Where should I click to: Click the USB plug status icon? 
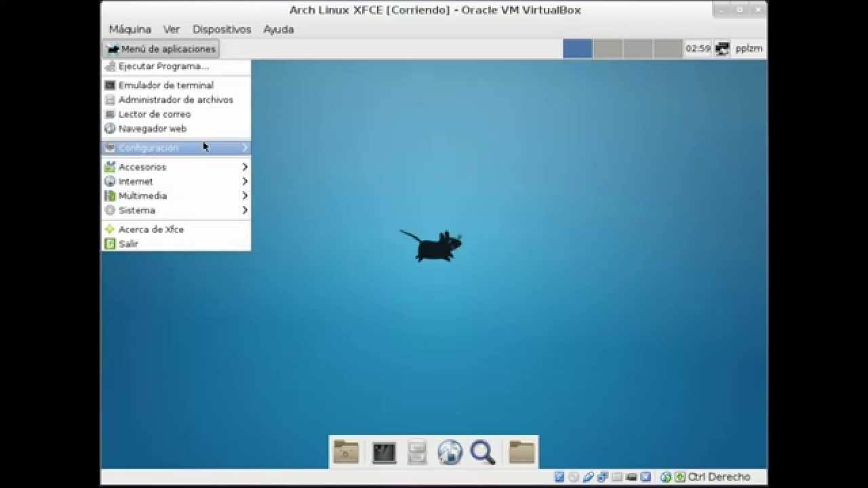click(589, 477)
